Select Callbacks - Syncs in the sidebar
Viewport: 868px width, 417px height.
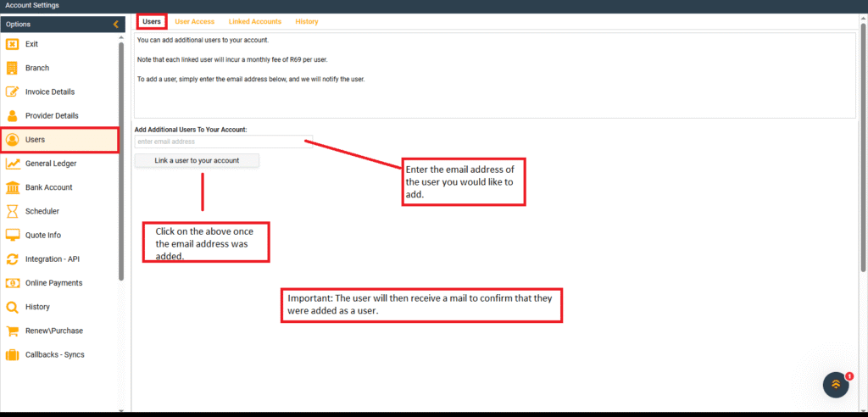click(x=55, y=354)
